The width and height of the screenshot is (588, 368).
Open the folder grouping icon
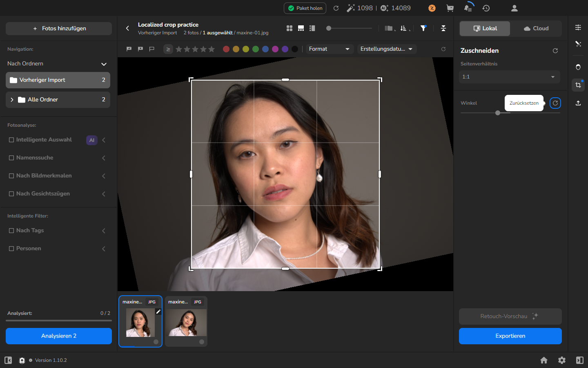(390, 28)
